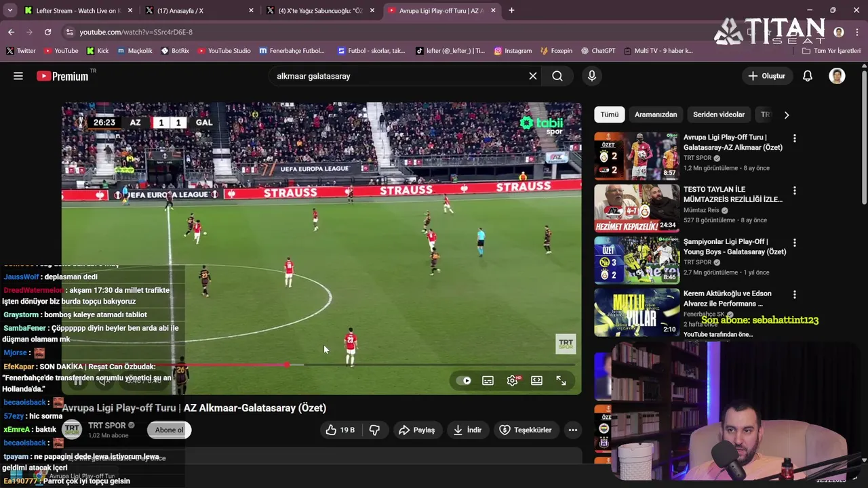868x488 pixels.
Task: Click the red scrubber knob on progress bar
Action: point(288,365)
